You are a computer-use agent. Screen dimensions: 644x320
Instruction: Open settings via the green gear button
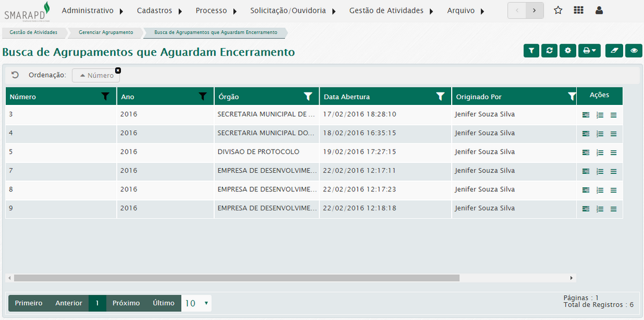click(568, 51)
